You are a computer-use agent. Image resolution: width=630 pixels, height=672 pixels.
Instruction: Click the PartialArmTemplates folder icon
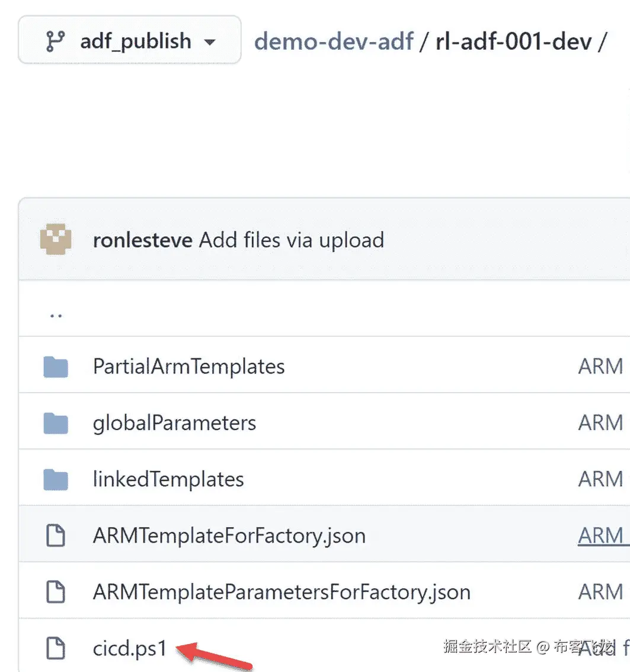(56, 367)
